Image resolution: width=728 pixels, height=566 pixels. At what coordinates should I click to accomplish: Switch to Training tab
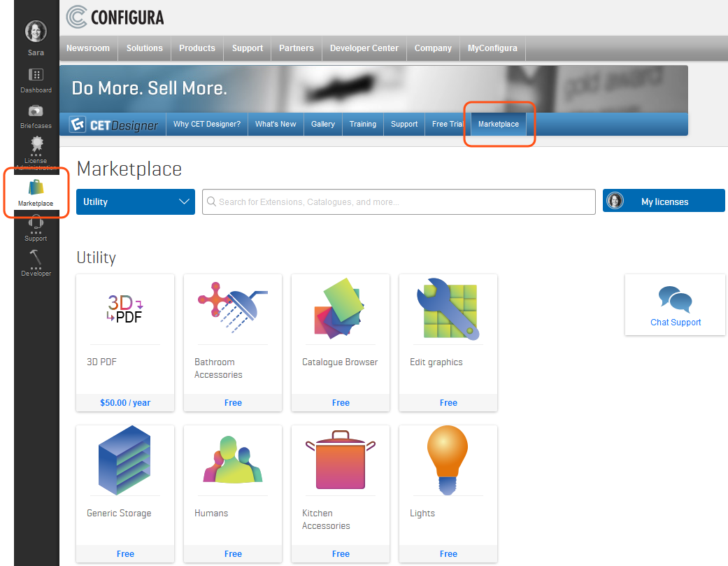click(363, 124)
